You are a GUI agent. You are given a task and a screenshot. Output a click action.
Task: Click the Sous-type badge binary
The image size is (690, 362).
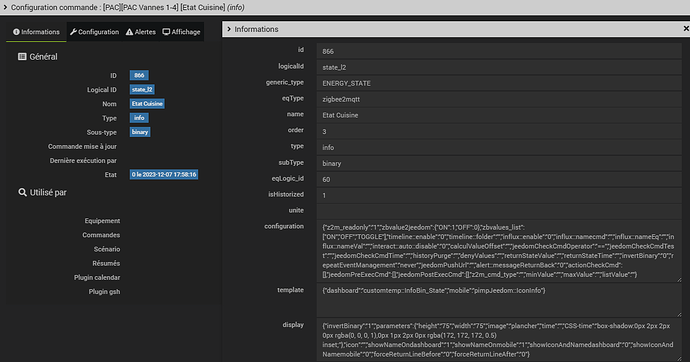pos(140,132)
